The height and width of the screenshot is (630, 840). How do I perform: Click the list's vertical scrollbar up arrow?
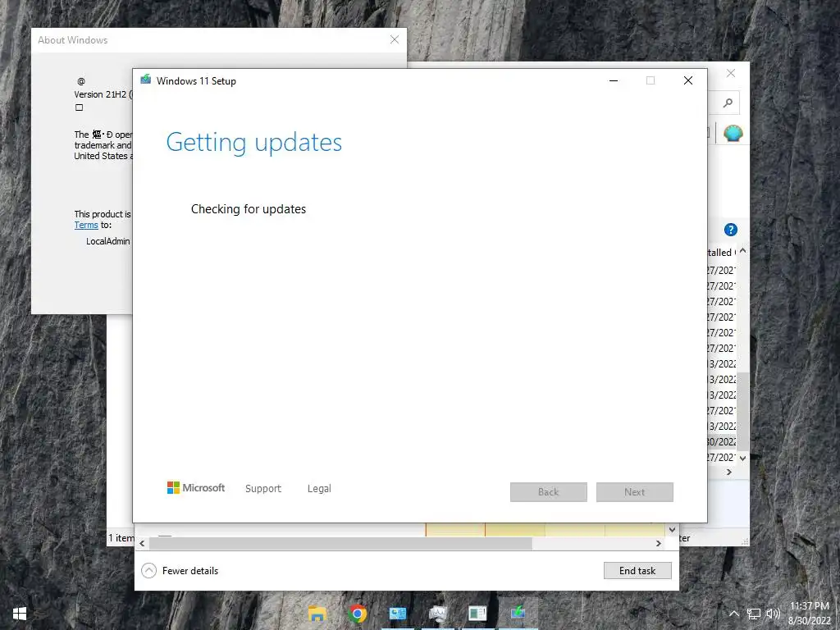742,251
